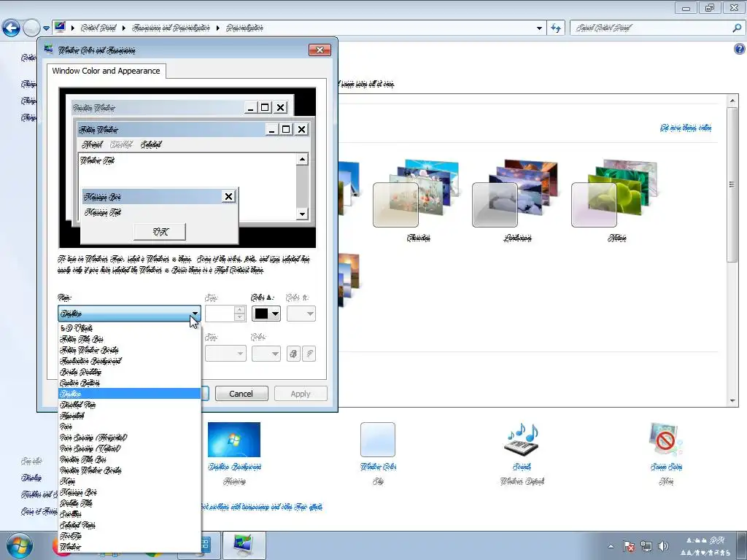This screenshot has height=560, width=747.
Task: Open the Get more themes online link
Action: click(x=686, y=128)
